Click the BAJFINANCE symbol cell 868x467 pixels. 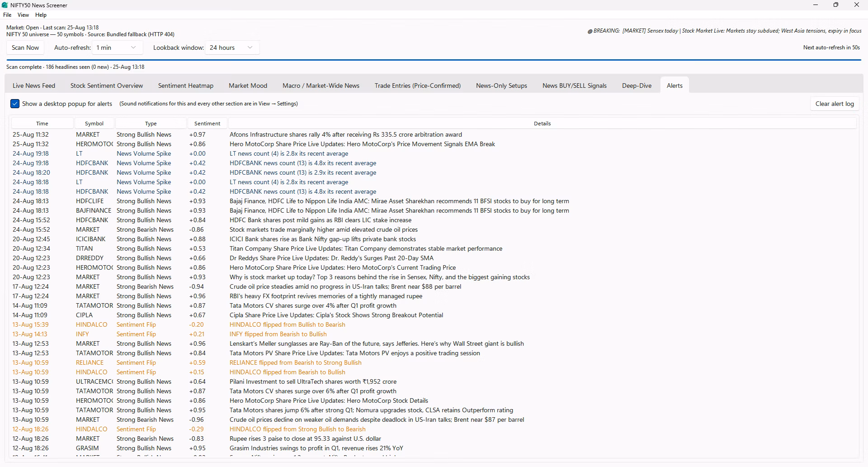pos(94,210)
